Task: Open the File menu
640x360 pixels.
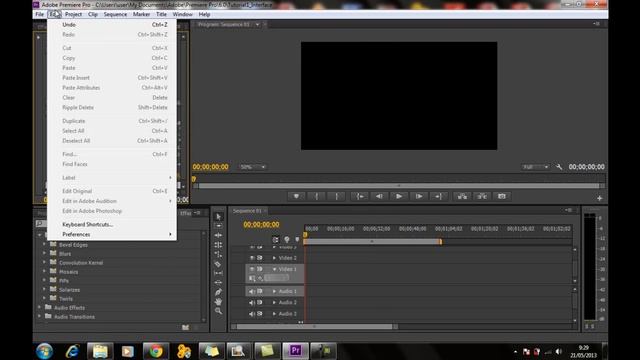Action: pos(40,14)
